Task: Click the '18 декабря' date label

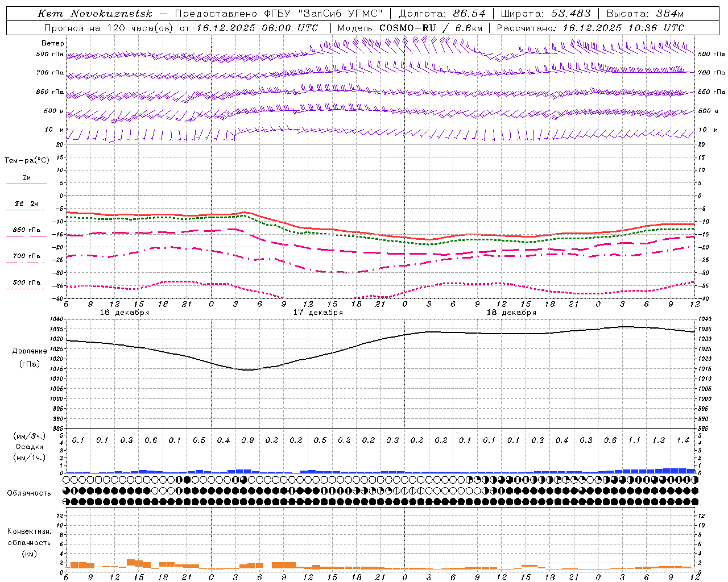Action: (x=511, y=313)
